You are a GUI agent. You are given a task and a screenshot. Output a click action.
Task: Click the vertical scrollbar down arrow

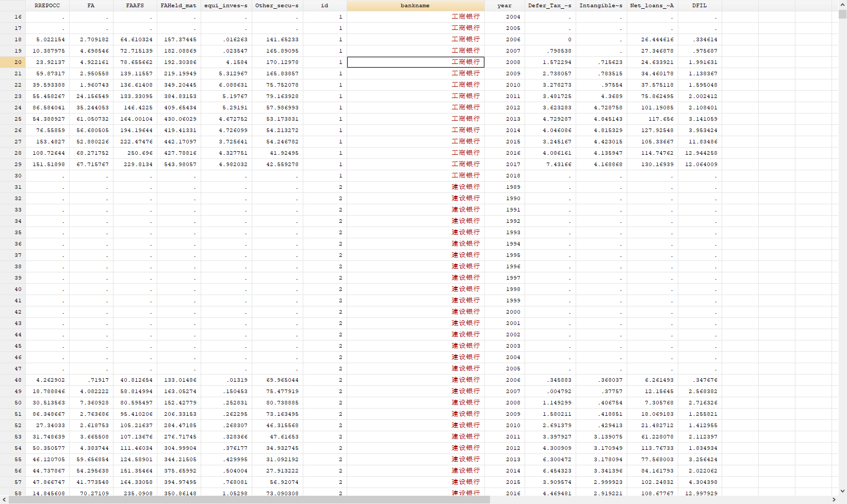(x=842, y=492)
